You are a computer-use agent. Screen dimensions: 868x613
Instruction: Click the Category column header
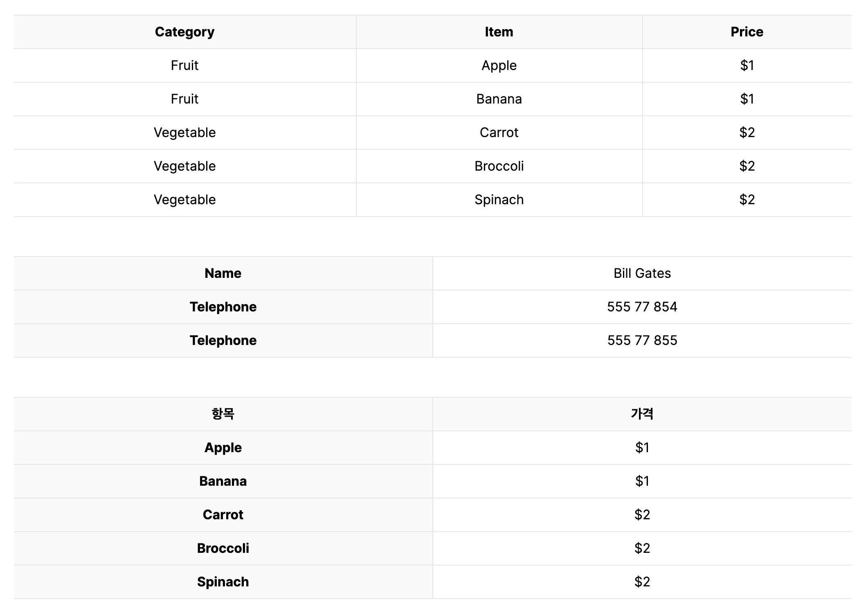tap(184, 32)
